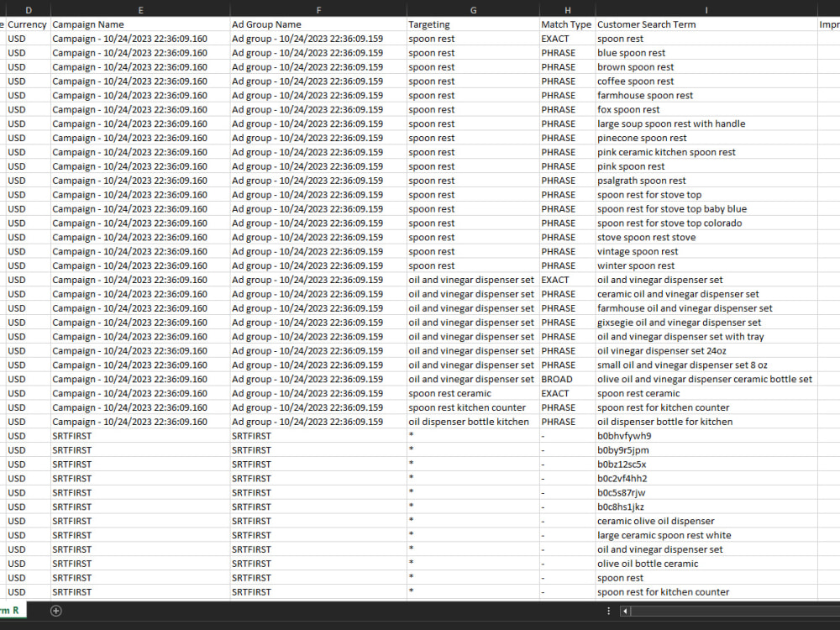Select the 'olive oil bottle ceramic' cell
Screen dimensions: 840x630
(706, 564)
